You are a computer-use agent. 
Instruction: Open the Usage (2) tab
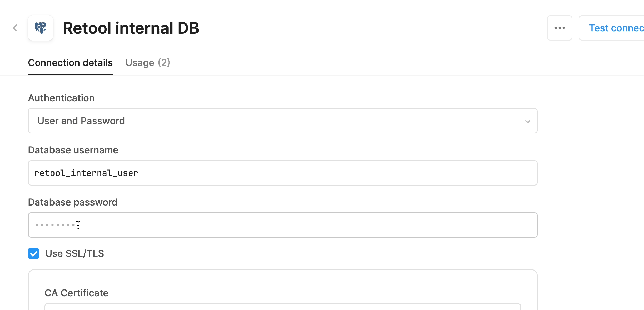(x=148, y=63)
